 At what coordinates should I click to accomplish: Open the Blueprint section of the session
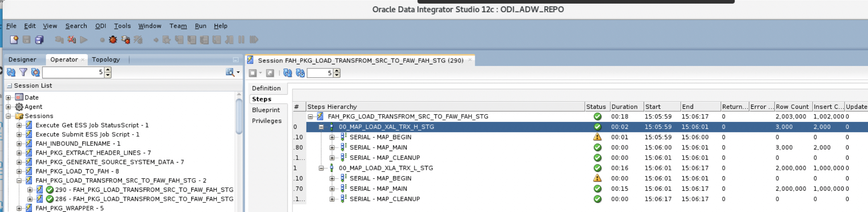coord(266,110)
